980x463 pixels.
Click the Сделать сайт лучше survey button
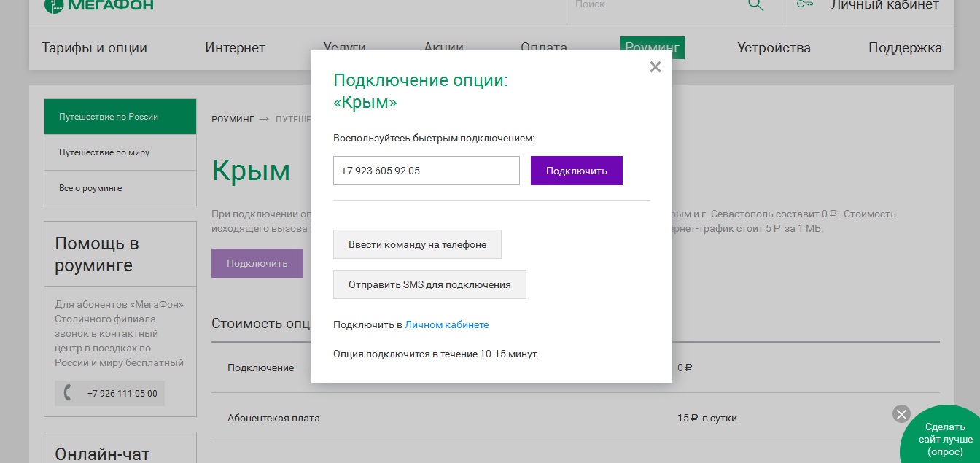[945, 439]
